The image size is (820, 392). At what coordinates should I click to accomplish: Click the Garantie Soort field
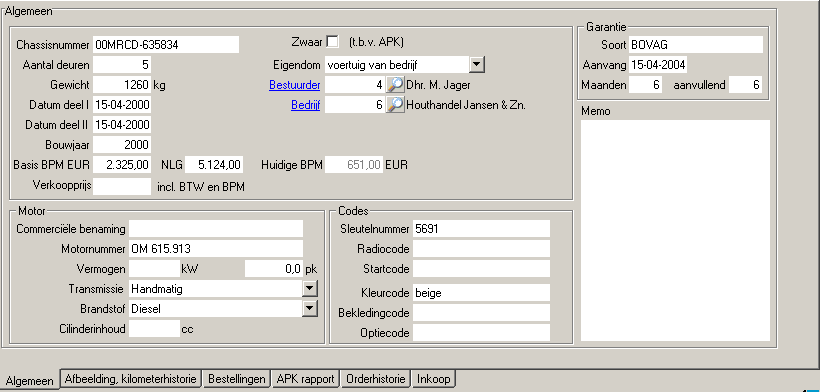[696, 44]
